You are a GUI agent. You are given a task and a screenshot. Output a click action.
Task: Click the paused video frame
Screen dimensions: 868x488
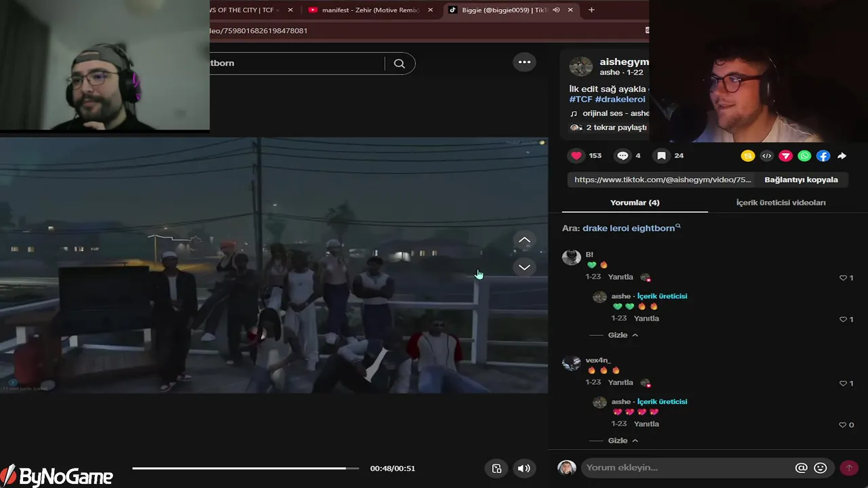pyautogui.click(x=274, y=265)
